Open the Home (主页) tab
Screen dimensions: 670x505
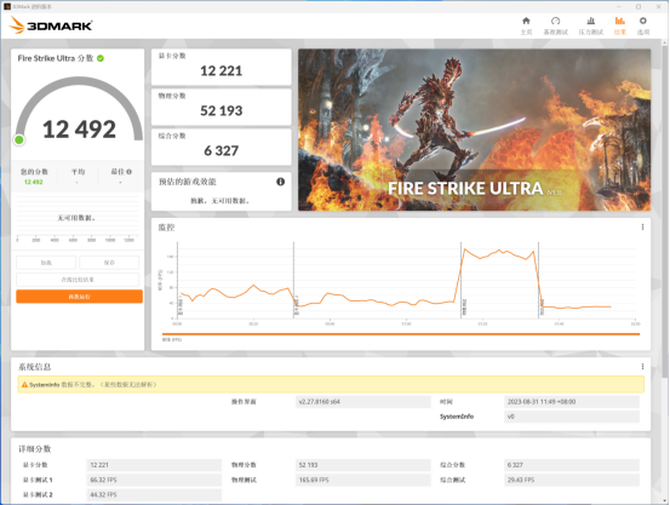click(x=526, y=26)
